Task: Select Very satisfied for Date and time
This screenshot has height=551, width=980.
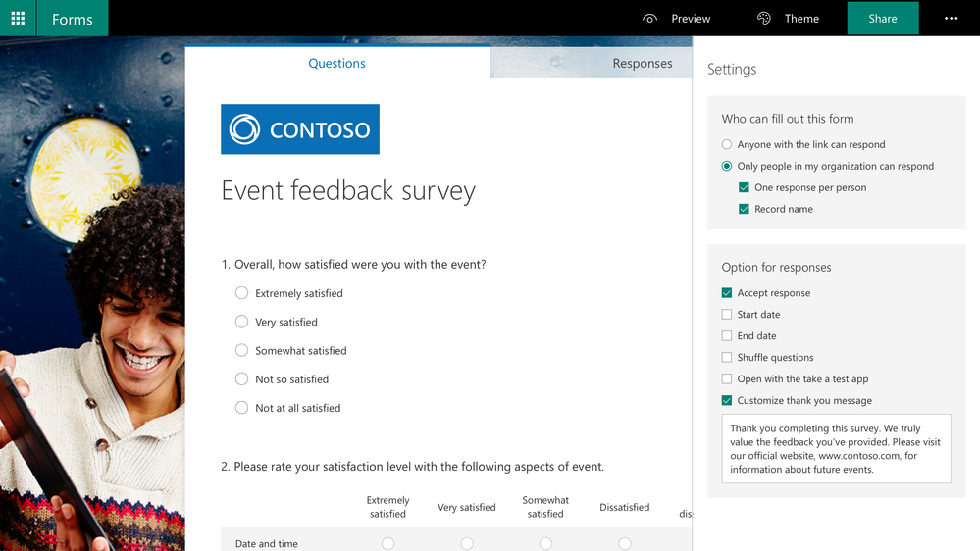Action: click(x=467, y=543)
